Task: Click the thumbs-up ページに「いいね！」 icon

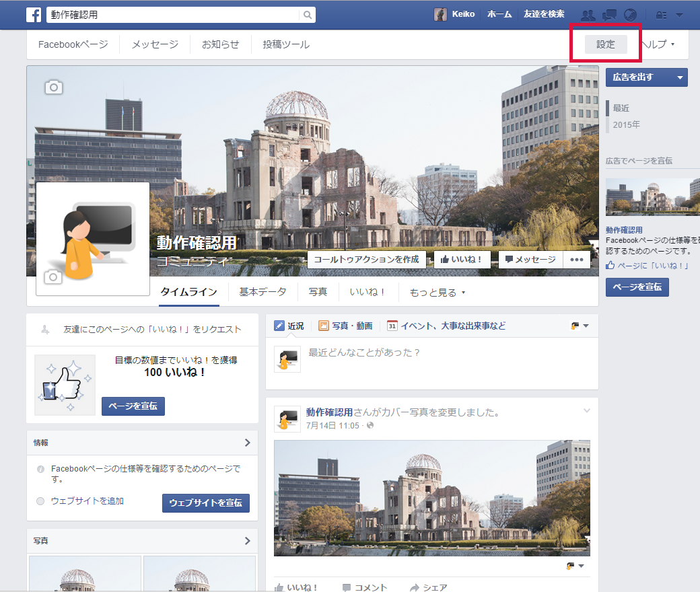Action: tap(610, 266)
